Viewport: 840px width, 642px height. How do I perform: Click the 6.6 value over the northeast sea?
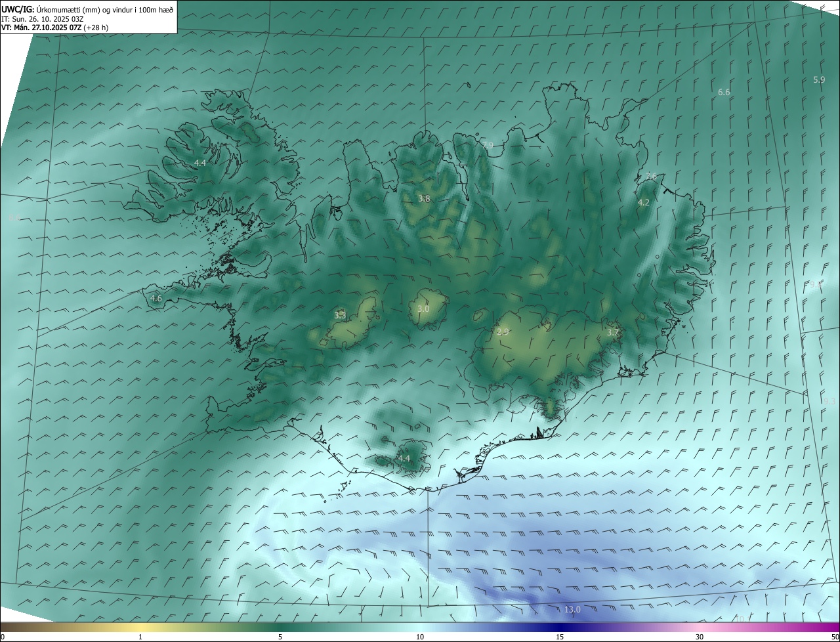tap(724, 93)
